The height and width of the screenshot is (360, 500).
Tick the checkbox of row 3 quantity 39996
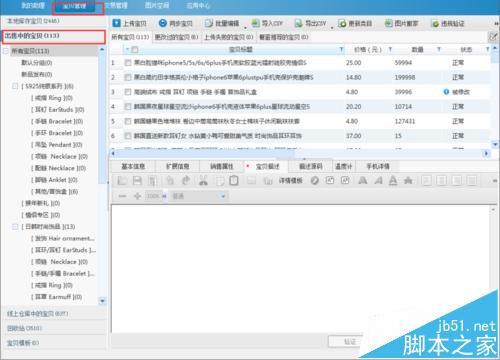coord(128,92)
